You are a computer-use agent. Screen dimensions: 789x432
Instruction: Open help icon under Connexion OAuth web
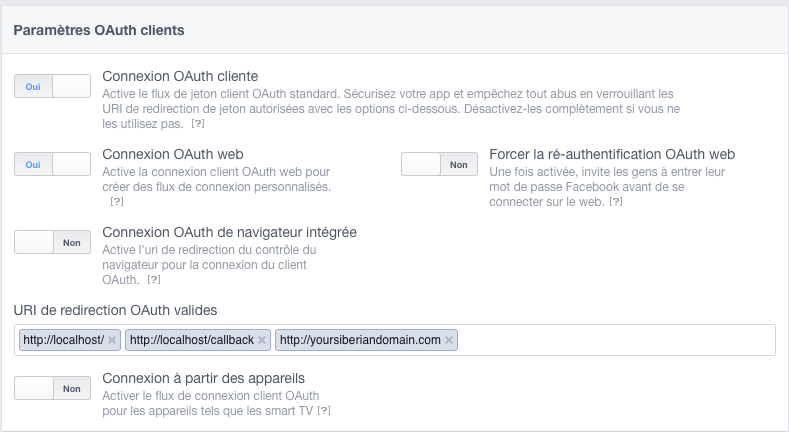coord(117,202)
